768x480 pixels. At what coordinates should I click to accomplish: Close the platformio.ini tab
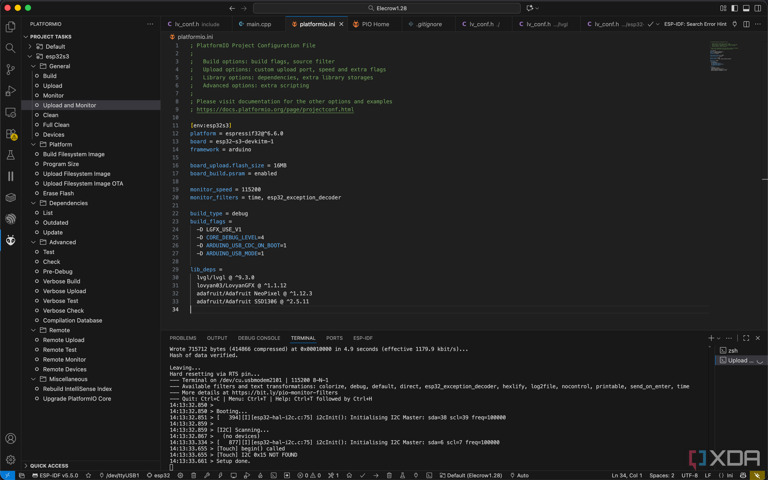point(341,24)
